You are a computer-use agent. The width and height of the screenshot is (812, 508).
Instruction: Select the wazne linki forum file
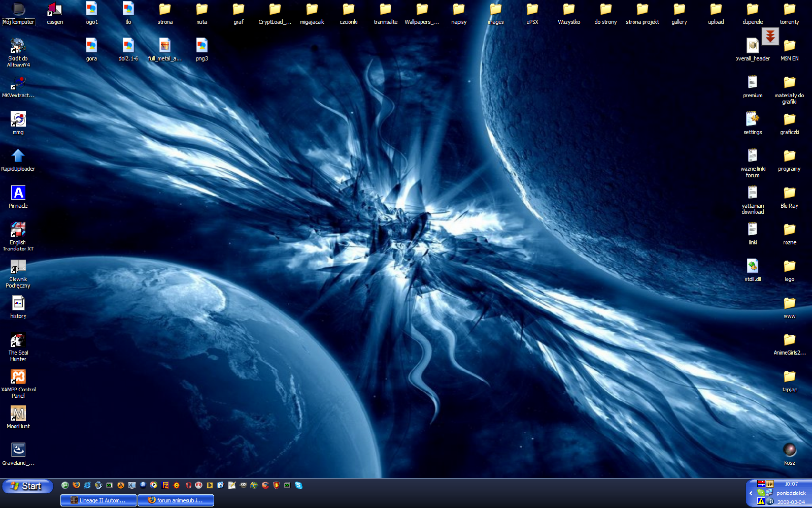coord(753,163)
